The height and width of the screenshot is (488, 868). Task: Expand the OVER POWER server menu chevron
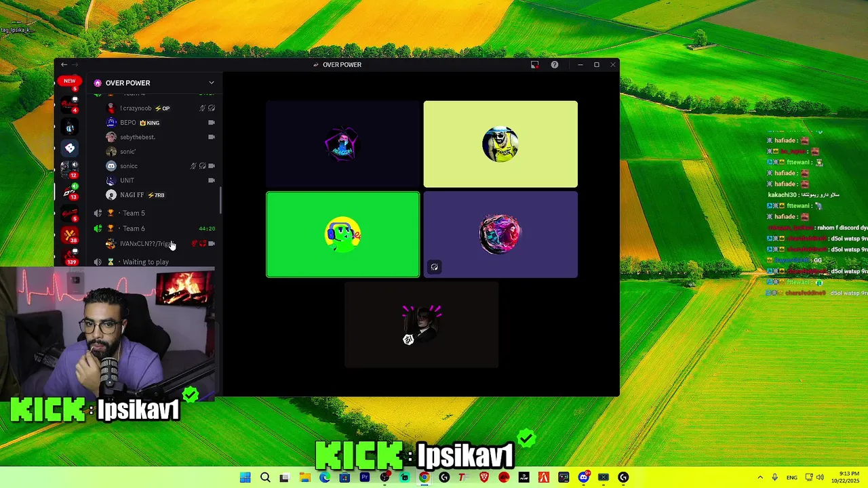click(x=212, y=83)
